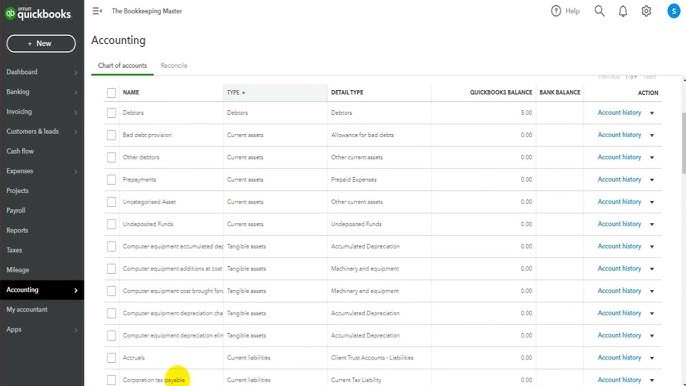Open Dashboard in the sidebar
686x386 pixels.
[x=22, y=72]
